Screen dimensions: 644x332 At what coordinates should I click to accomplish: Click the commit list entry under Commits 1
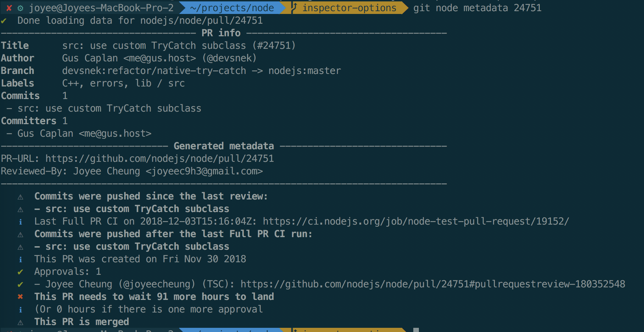104,108
